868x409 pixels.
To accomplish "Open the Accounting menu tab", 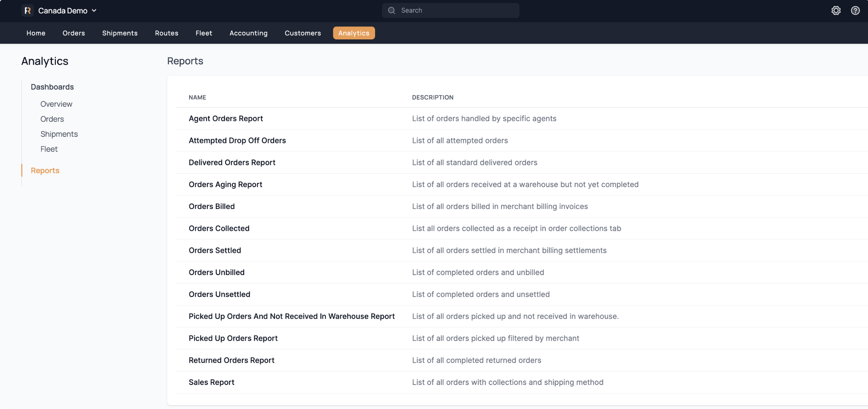I will pos(248,33).
